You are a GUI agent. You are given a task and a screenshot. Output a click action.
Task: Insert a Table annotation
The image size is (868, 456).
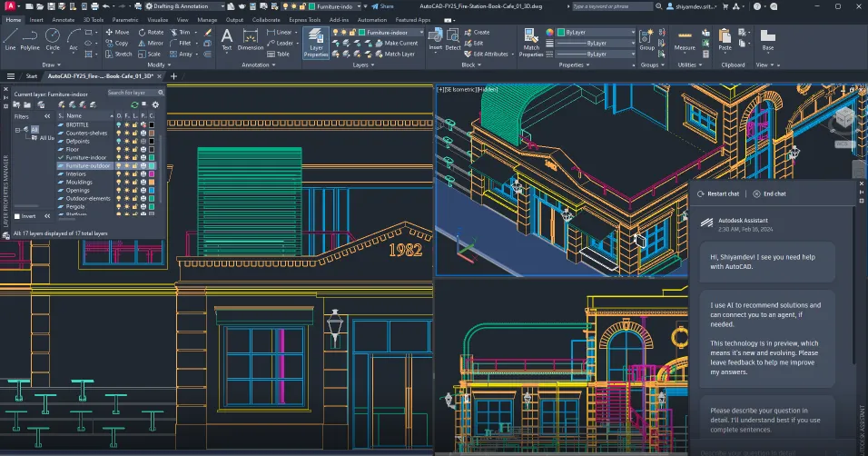(x=279, y=55)
